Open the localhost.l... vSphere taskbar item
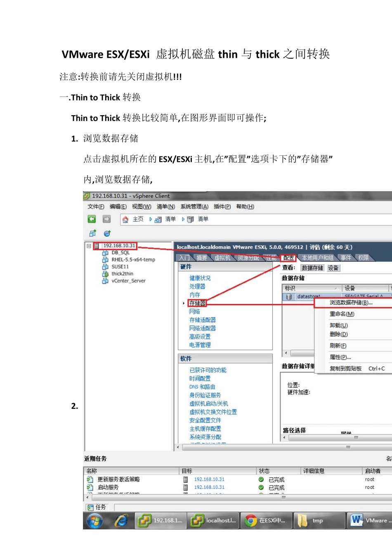The image size is (392, 555). pos(214,521)
